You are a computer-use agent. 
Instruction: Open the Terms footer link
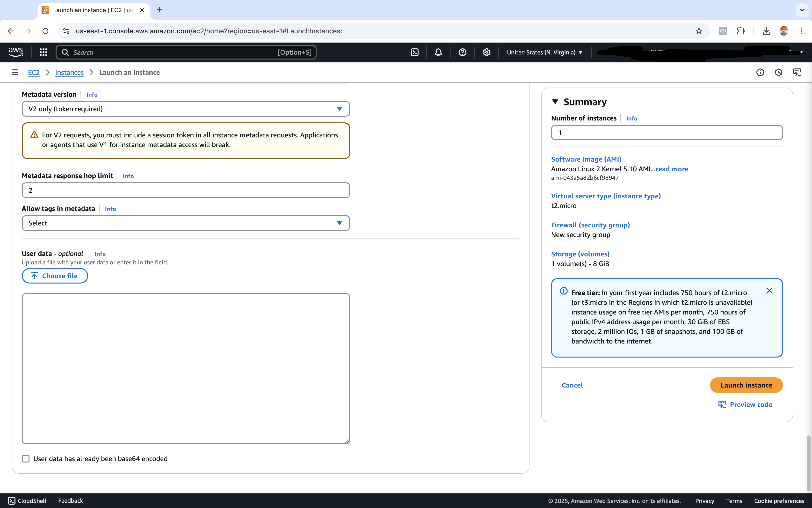point(734,501)
